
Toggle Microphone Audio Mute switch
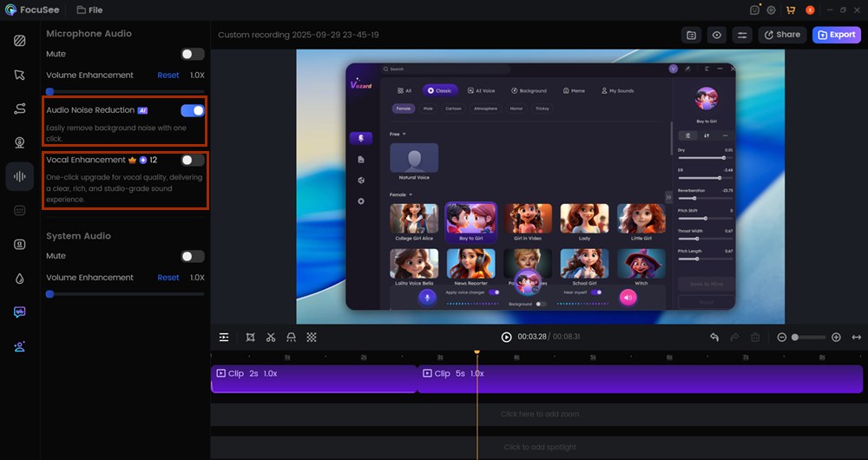[193, 54]
